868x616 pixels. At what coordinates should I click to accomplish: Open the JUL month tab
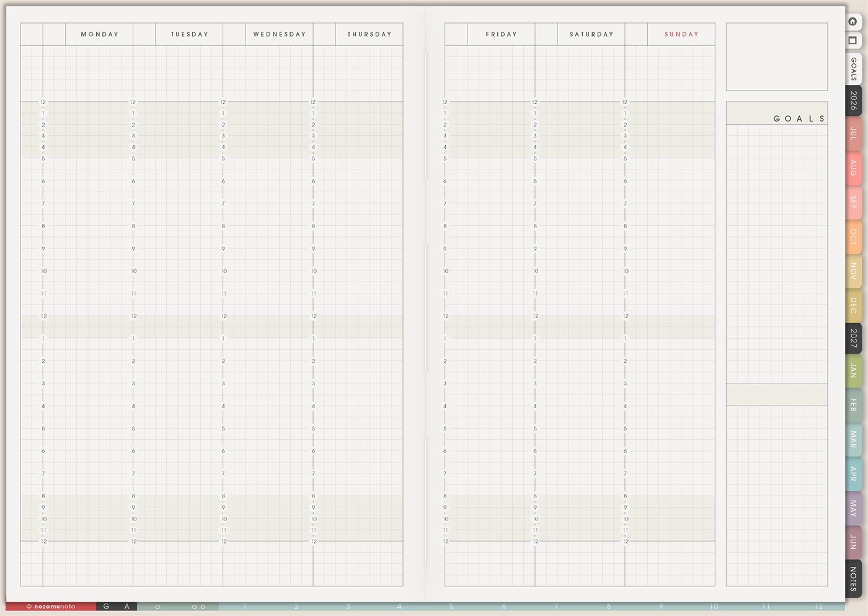(854, 133)
